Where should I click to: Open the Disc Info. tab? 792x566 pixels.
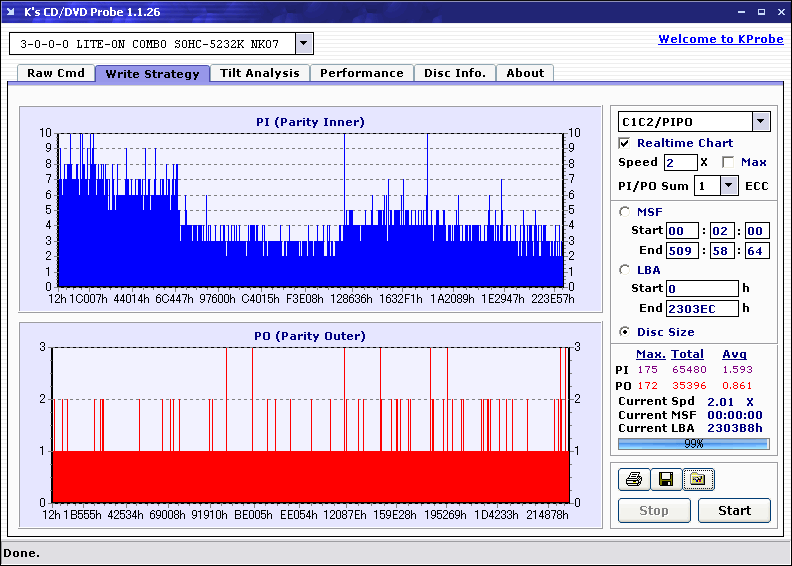[454, 73]
